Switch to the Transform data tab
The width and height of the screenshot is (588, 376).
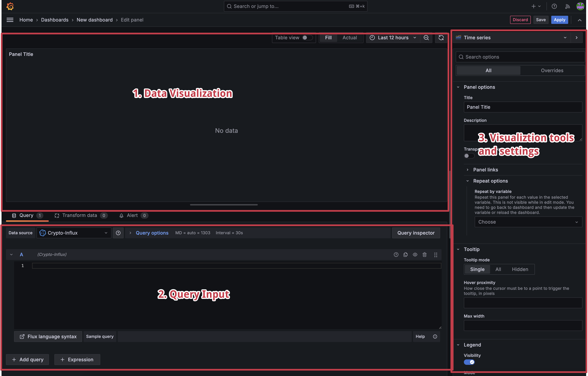(80, 215)
